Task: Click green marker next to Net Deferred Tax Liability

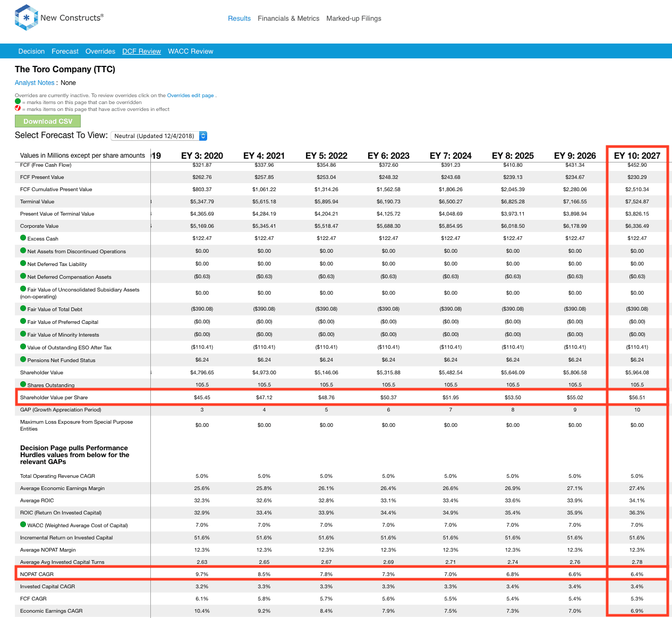Action: 23,263
